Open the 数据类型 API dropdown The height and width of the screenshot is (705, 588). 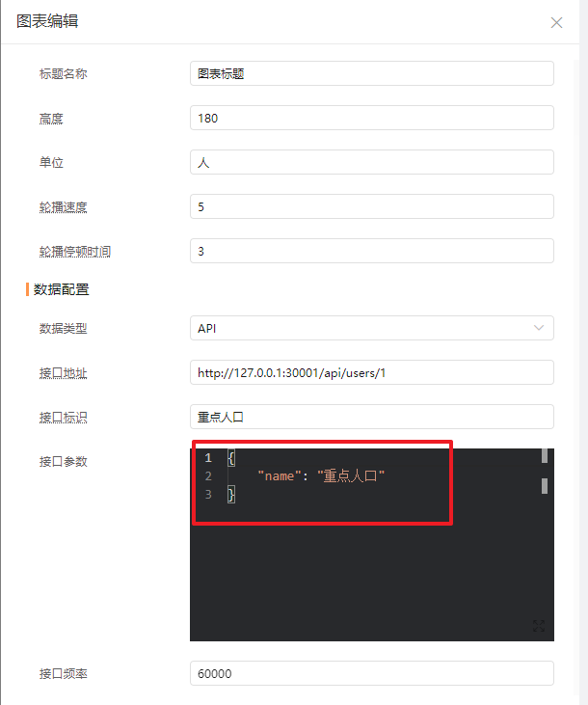372,328
